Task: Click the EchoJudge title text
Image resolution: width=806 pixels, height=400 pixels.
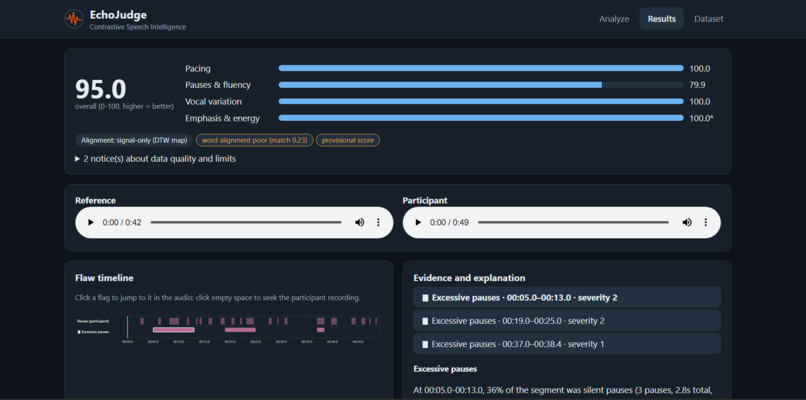Action: [x=118, y=15]
